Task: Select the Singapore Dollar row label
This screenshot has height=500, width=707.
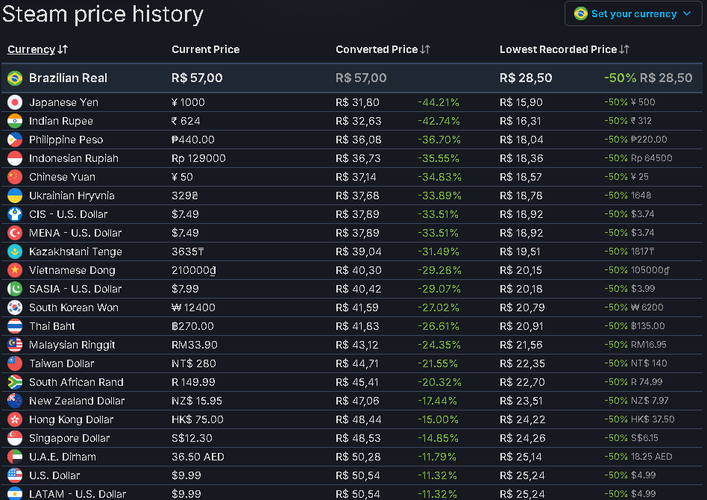Action: point(69,438)
